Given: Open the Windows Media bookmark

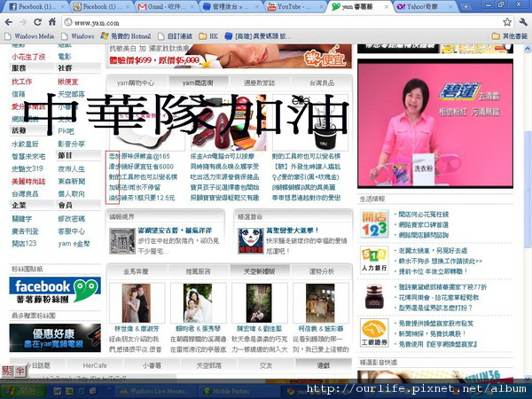Looking at the screenshot, I should click(29, 36).
